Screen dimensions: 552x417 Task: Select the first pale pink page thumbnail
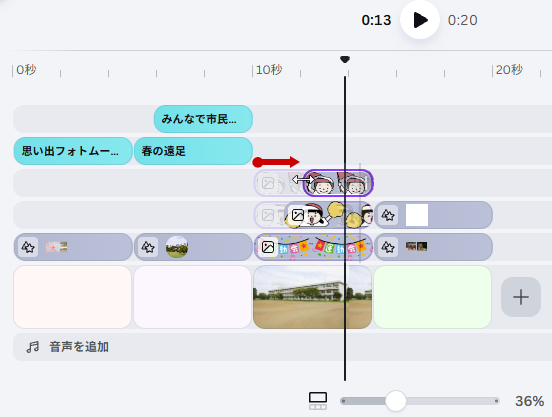pos(72,297)
